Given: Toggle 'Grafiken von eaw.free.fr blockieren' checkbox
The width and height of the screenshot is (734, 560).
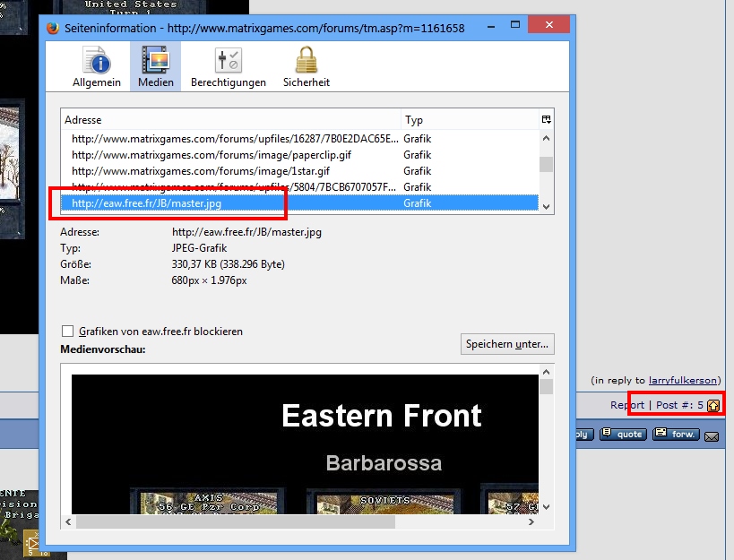Looking at the screenshot, I should click(67, 332).
